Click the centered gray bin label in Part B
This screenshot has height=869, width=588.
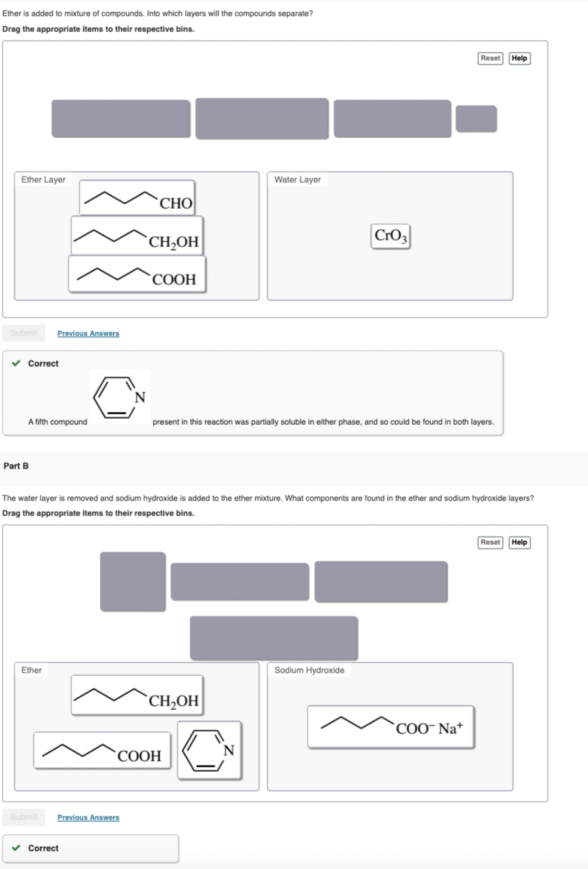coord(274,638)
